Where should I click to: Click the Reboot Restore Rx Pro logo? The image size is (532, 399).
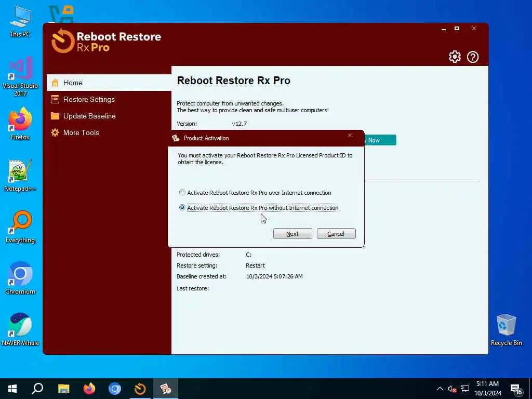pos(106,41)
